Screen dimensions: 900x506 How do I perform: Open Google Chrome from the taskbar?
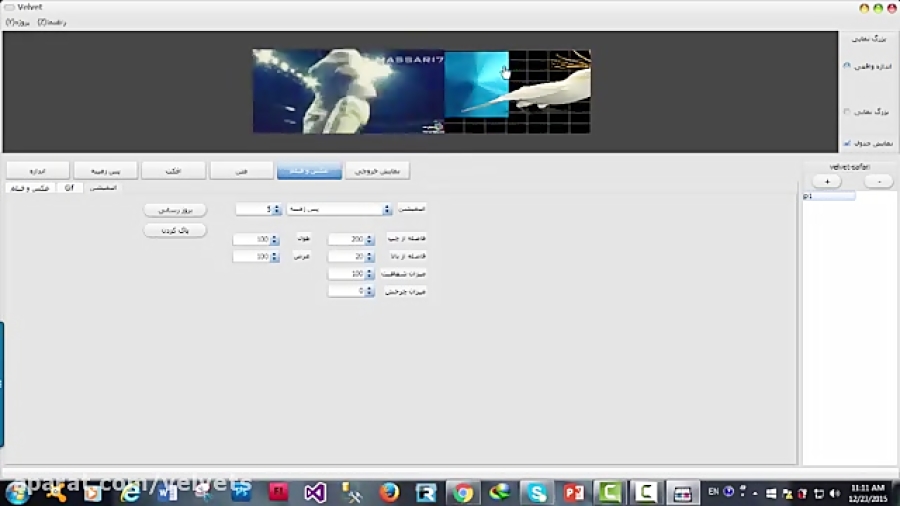tap(462, 492)
